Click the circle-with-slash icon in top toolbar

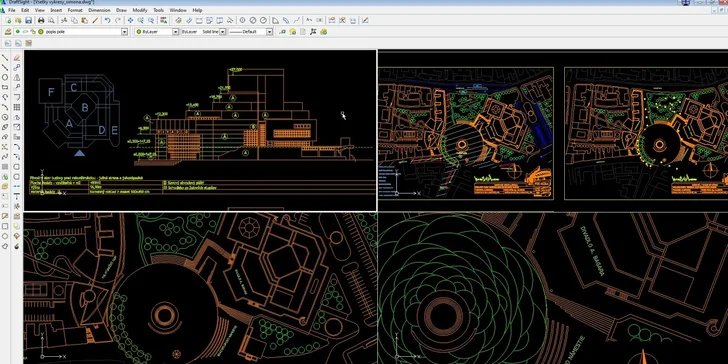click(x=253, y=20)
